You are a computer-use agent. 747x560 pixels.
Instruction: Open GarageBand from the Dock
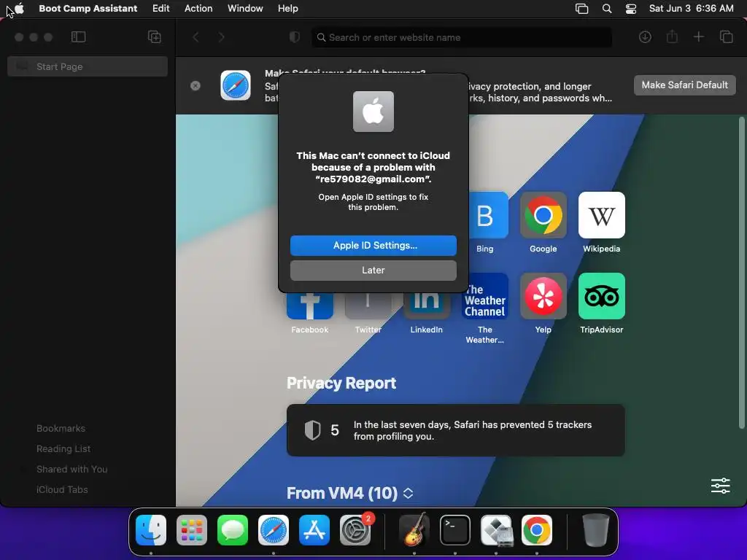[x=414, y=531]
